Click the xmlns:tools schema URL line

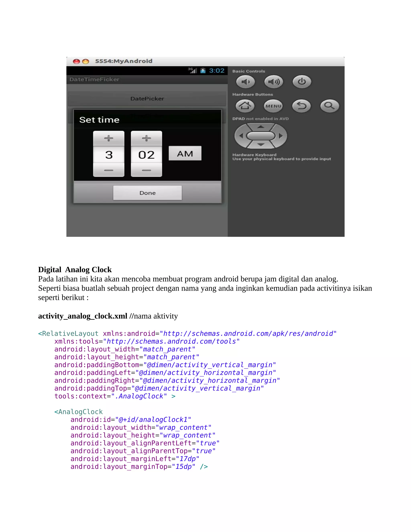coord(147,341)
